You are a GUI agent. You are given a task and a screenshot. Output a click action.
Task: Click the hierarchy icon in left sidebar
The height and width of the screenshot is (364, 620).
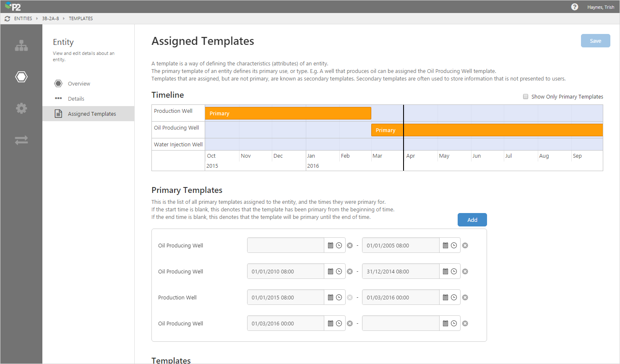(21, 46)
